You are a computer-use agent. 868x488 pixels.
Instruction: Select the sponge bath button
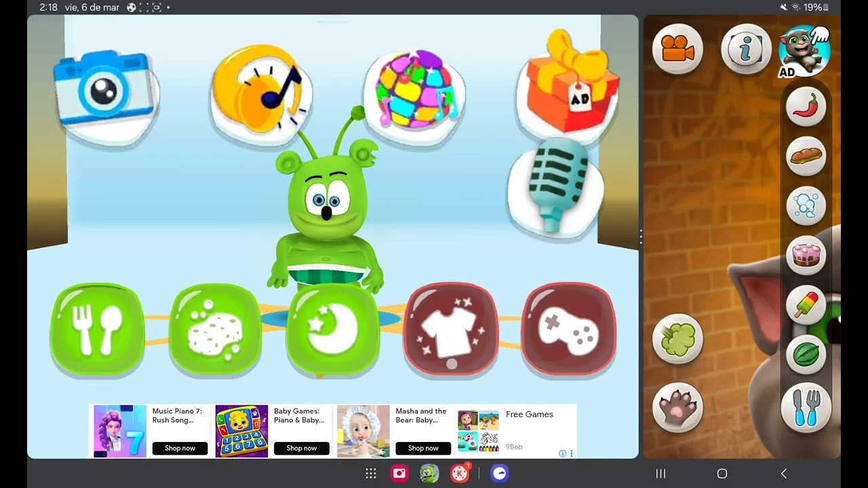[215, 330]
